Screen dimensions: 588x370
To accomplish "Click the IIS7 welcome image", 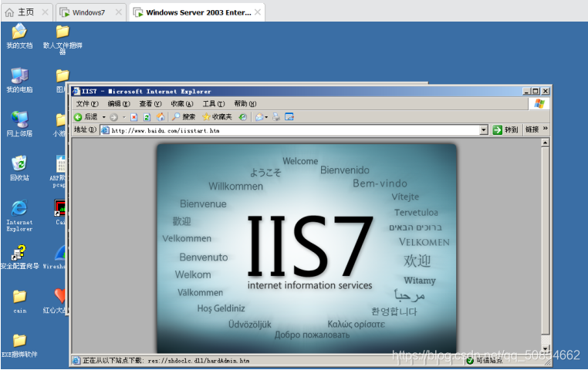I will [x=306, y=248].
